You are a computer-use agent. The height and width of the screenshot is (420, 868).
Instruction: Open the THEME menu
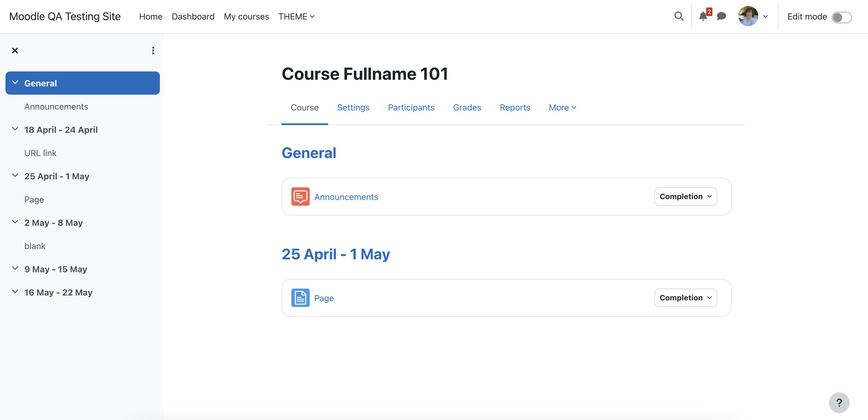[296, 17]
